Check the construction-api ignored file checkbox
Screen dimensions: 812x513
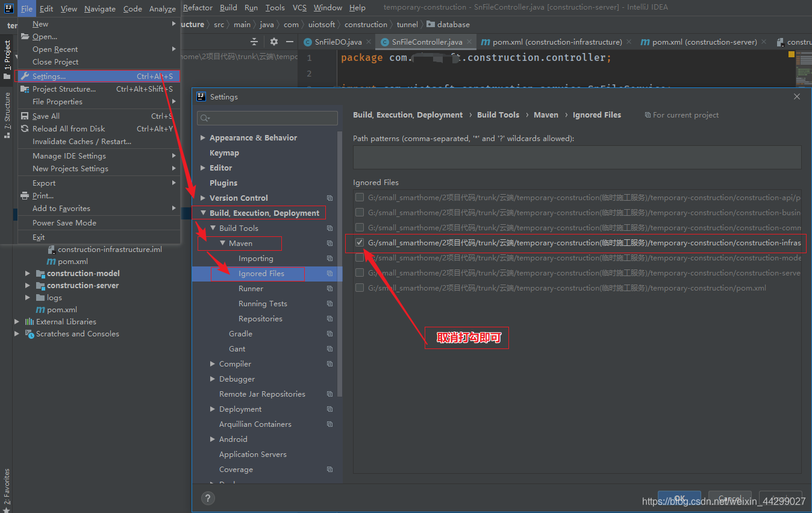[x=360, y=197]
